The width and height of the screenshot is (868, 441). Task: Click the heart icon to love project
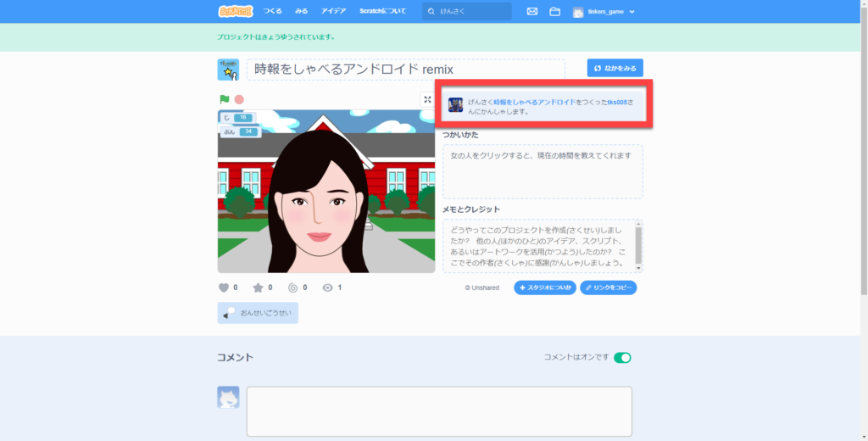pos(225,287)
